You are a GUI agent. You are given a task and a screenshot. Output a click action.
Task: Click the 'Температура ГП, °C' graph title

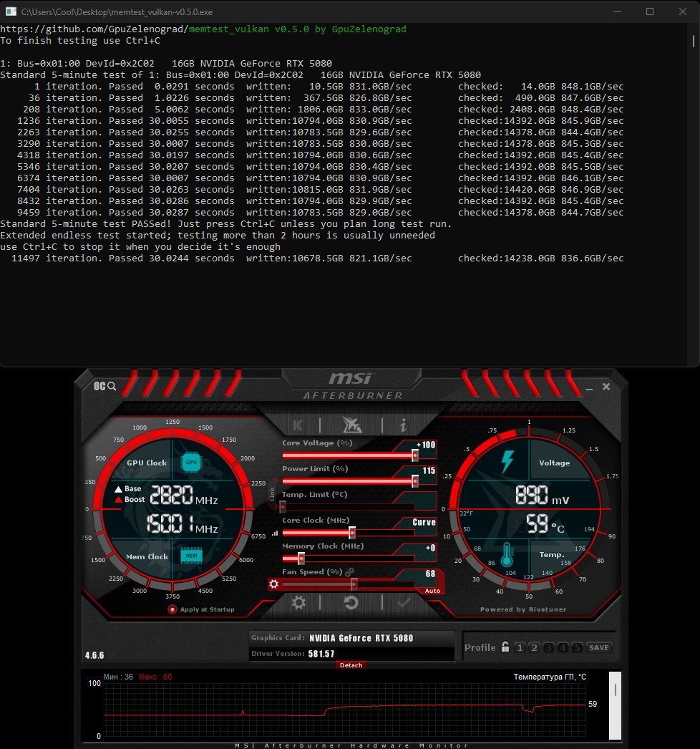click(x=550, y=677)
